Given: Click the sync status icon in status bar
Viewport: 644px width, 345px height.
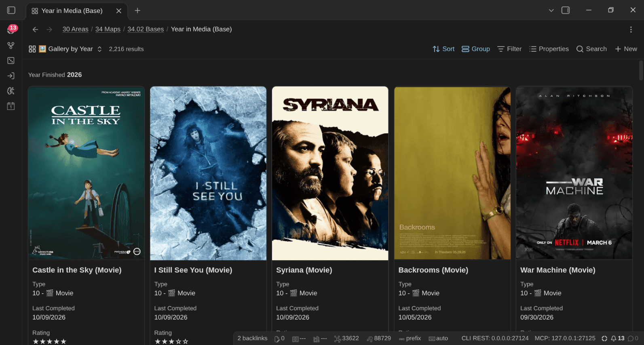Looking at the screenshot, I should (x=604, y=339).
